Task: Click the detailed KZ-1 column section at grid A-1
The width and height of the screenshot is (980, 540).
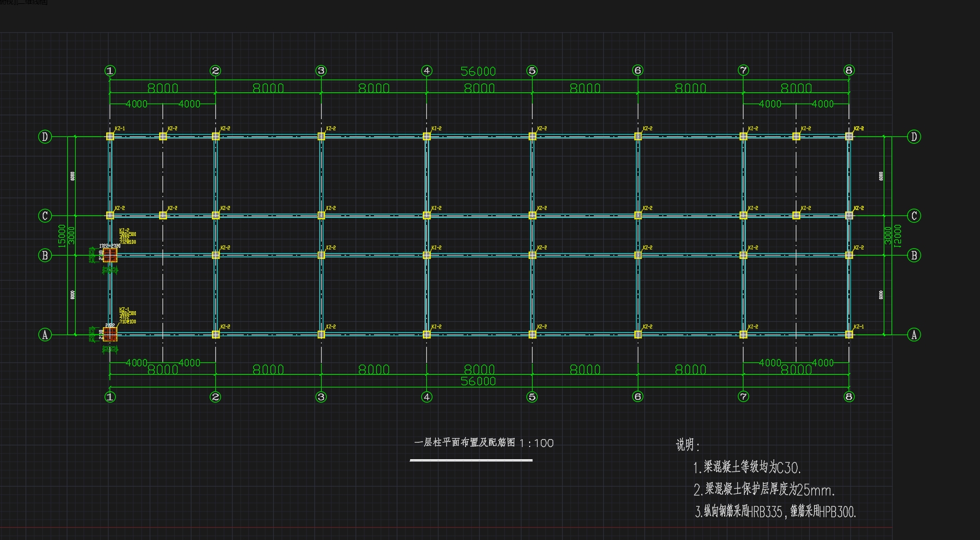Action: pyautogui.click(x=110, y=334)
